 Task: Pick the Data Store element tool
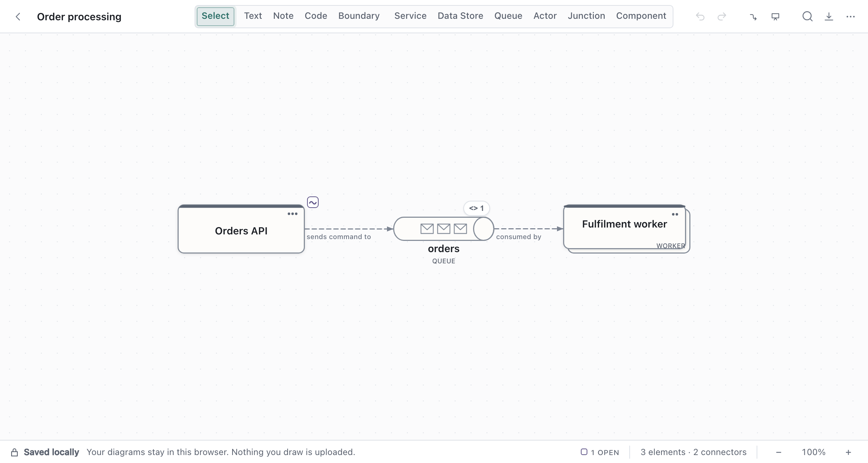pyautogui.click(x=460, y=16)
